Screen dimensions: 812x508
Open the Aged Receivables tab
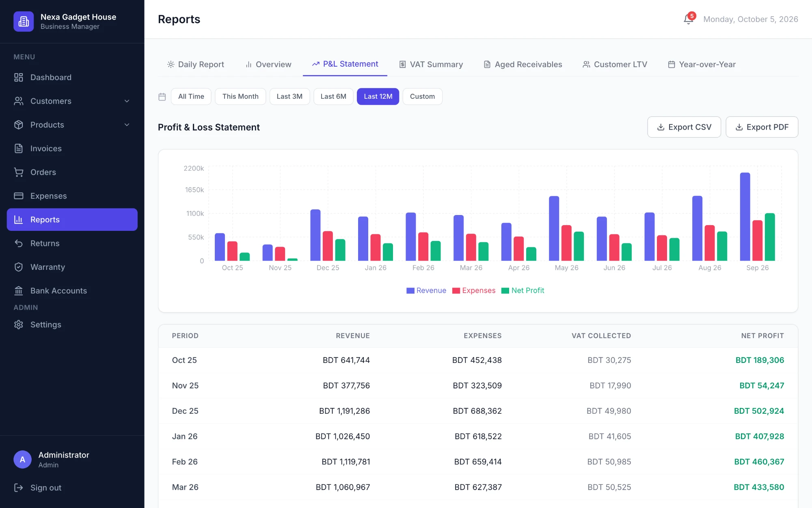coord(523,64)
